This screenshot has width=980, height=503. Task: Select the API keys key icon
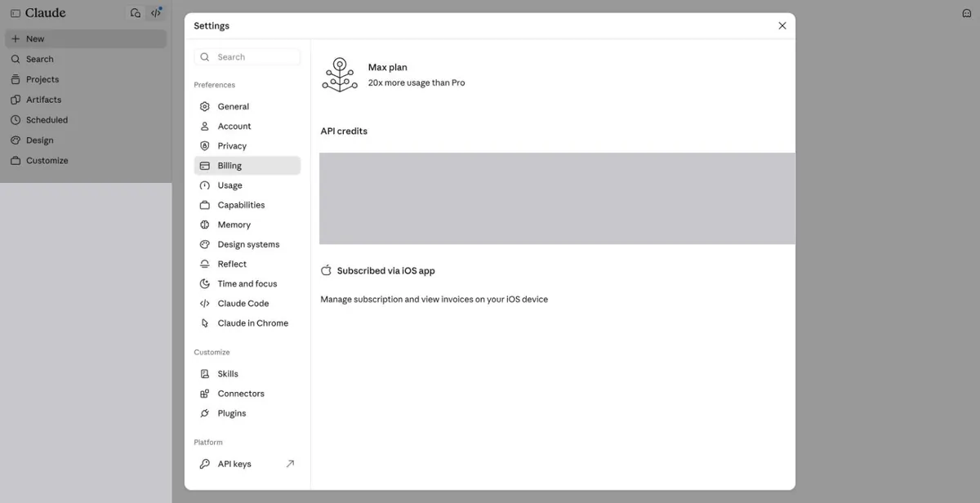click(205, 464)
